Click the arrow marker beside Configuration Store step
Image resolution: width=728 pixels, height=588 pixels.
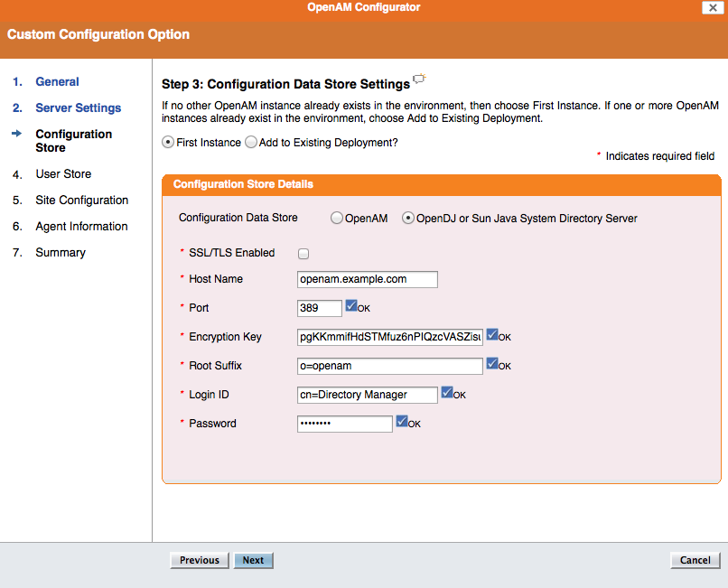(x=17, y=134)
